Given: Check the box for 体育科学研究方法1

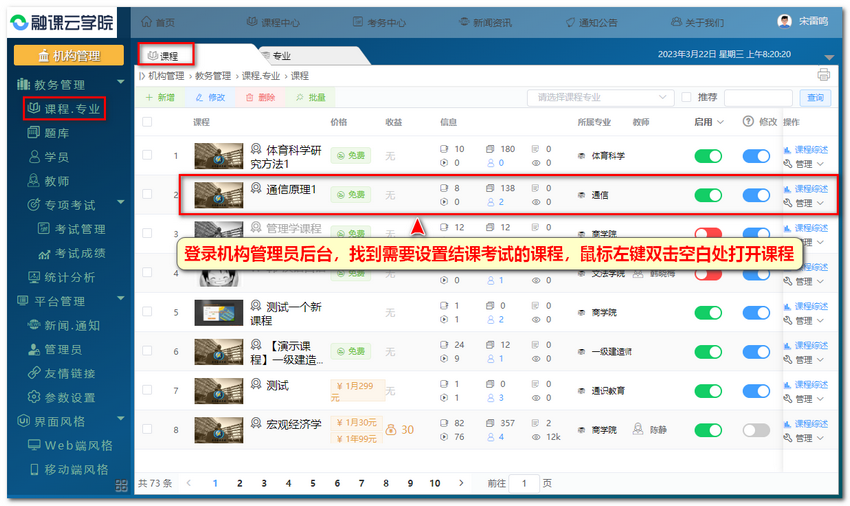Looking at the screenshot, I should click(x=147, y=155).
